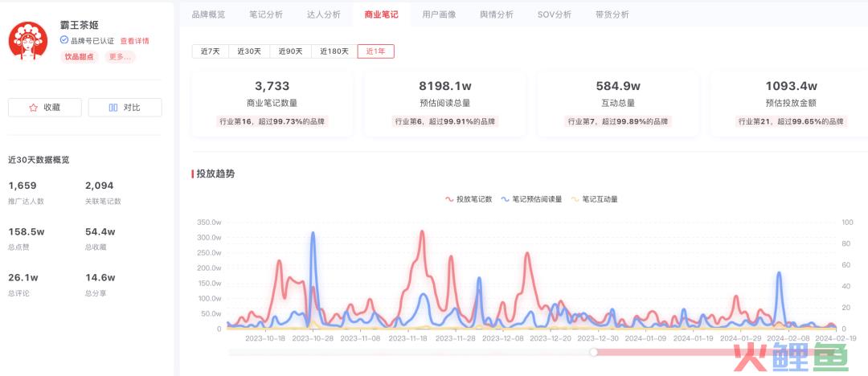Click the 2024-02-08 axis date label

tap(788, 337)
